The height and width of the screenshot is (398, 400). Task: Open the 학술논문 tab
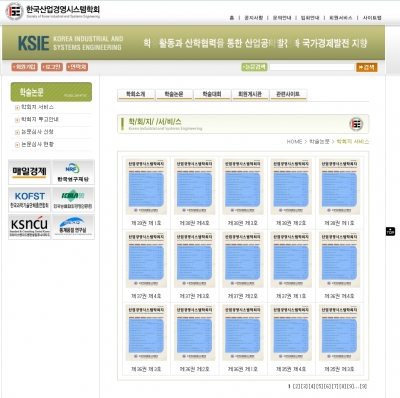click(x=174, y=95)
